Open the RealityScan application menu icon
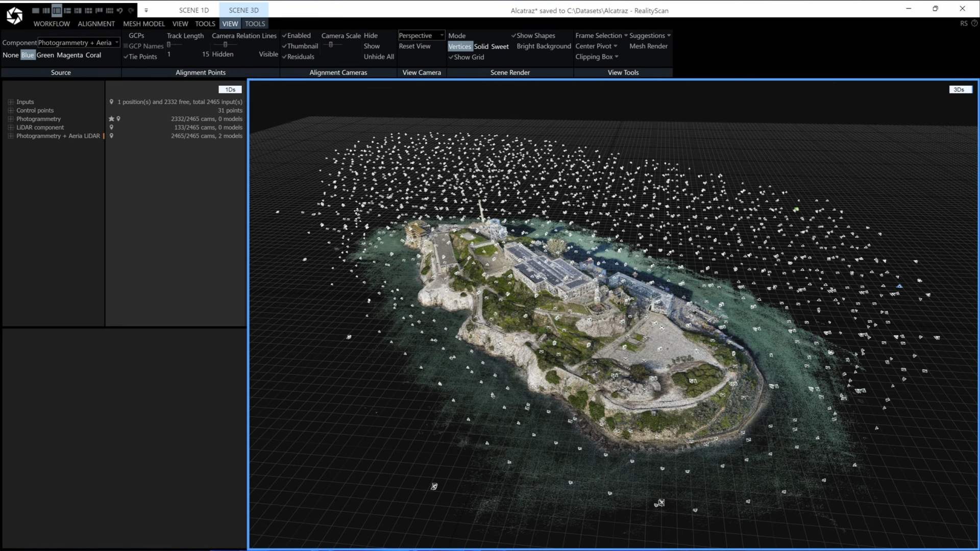The width and height of the screenshot is (980, 551). (x=14, y=14)
